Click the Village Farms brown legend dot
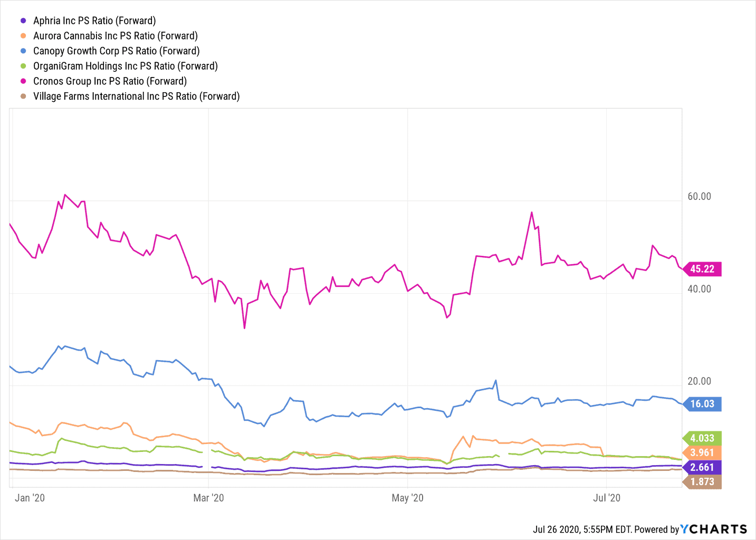Image resolution: width=756 pixels, height=540 pixels. tap(23, 97)
